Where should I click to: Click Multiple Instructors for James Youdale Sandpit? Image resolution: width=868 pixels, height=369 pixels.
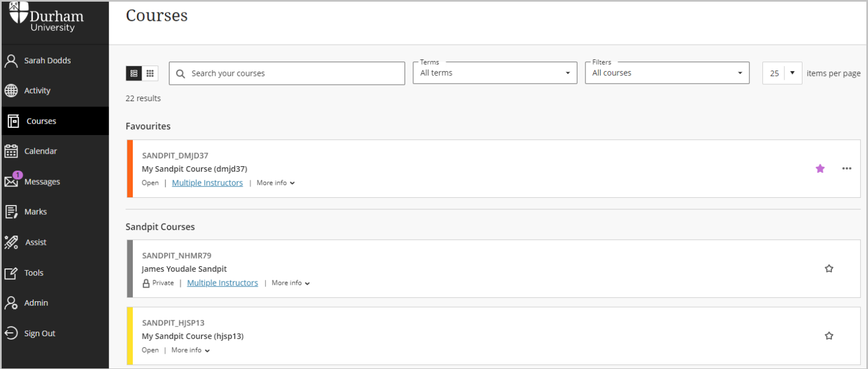222,283
